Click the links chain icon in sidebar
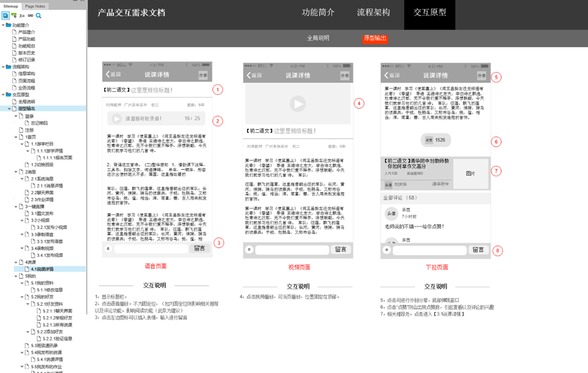The height and width of the screenshot is (373, 588). coord(31,16)
